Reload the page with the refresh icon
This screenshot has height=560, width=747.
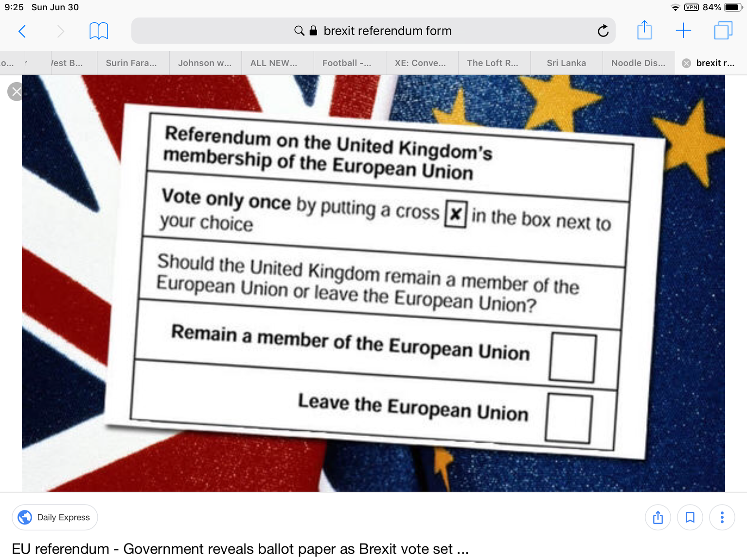pyautogui.click(x=603, y=31)
